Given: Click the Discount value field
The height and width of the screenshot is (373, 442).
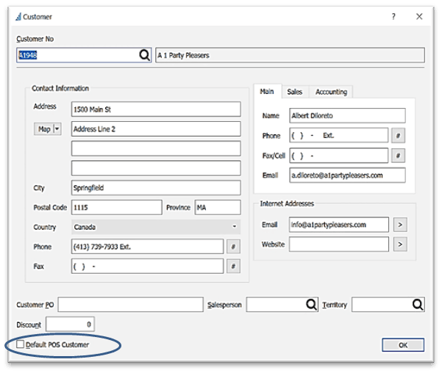Looking at the screenshot, I should coord(70,324).
